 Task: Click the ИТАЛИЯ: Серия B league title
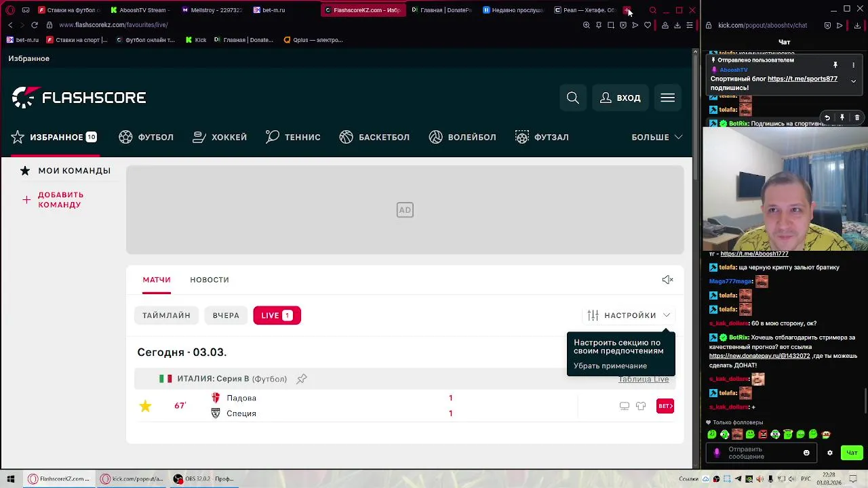point(213,379)
